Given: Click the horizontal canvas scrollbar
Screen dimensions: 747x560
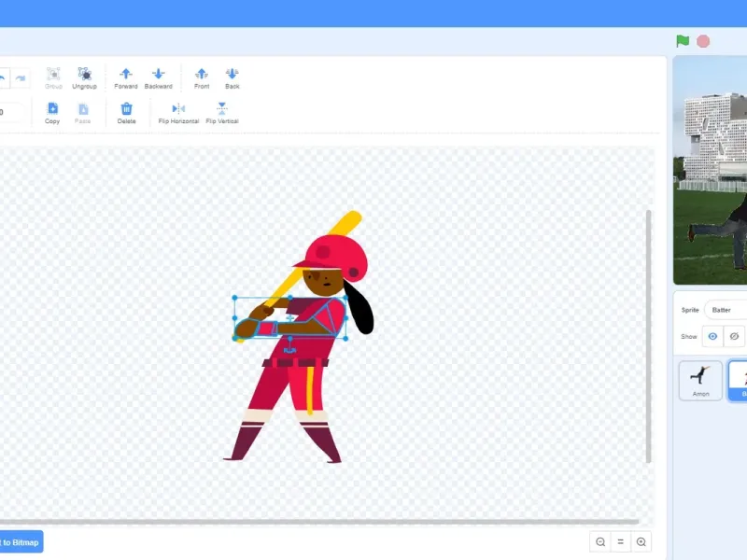Looking at the screenshot, I should (319, 522).
